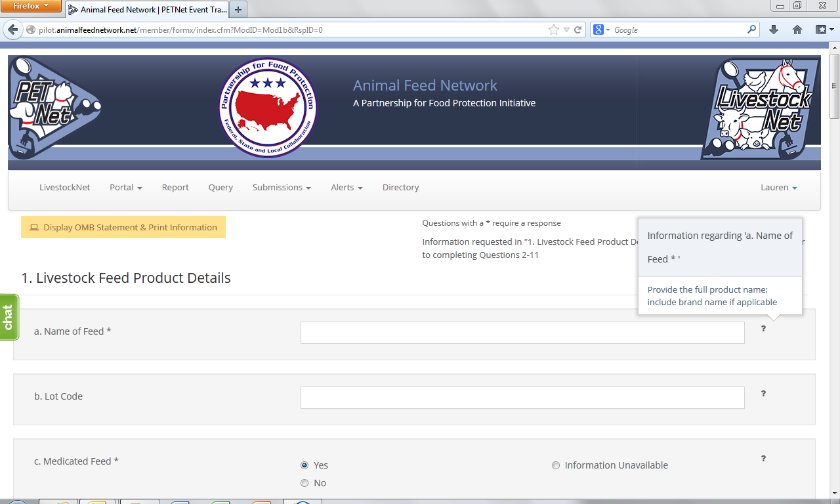840x504 pixels.
Task: Open the Google search engine selector
Action: pyautogui.click(x=601, y=30)
